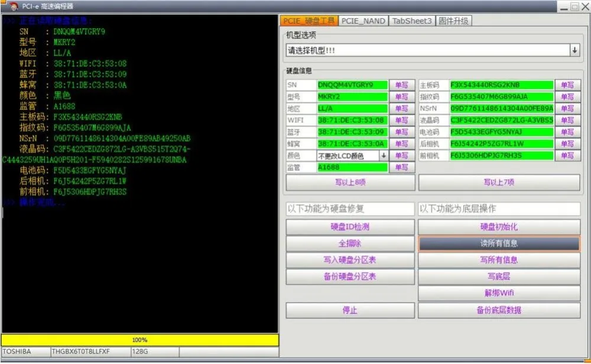
Task: Click 单写 next to the 颜色 dropdown
Action: (x=402, y=155)
